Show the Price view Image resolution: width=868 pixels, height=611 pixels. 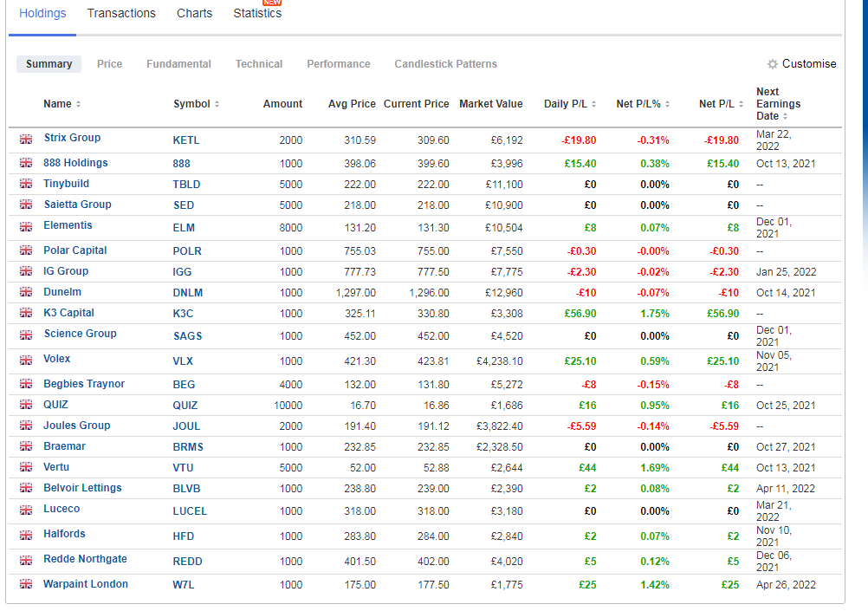coord(110,64)
